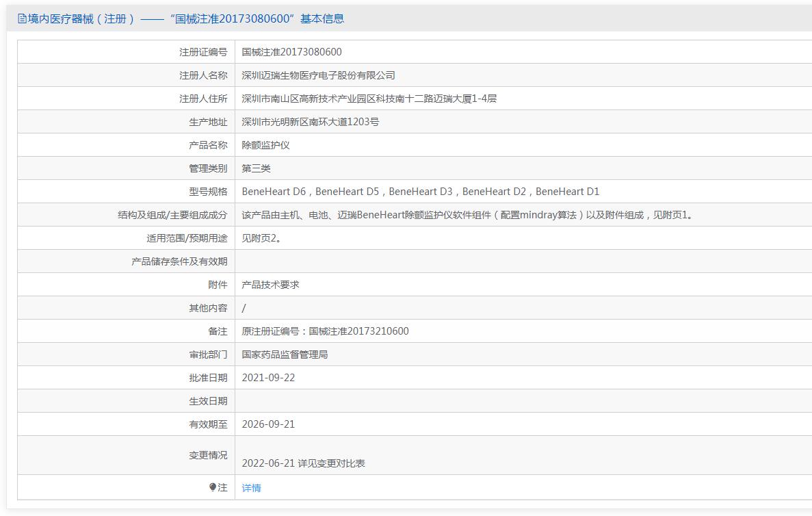The width and height of the screenshot is (812, 516).
Task: Click the label 注册人住所
Action: (x=203, y=99)
